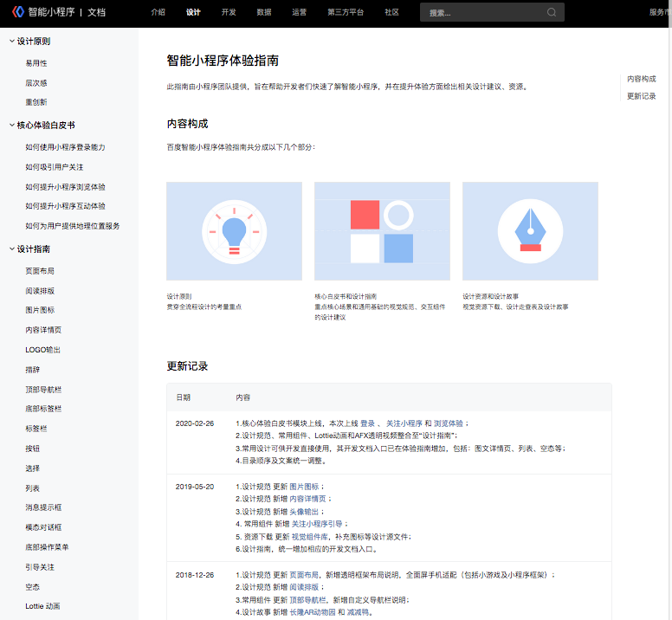The width and height of the screenshot is (672, 620).
Task: Select 层次感 in the sidebar
Action: coord(36,82)
